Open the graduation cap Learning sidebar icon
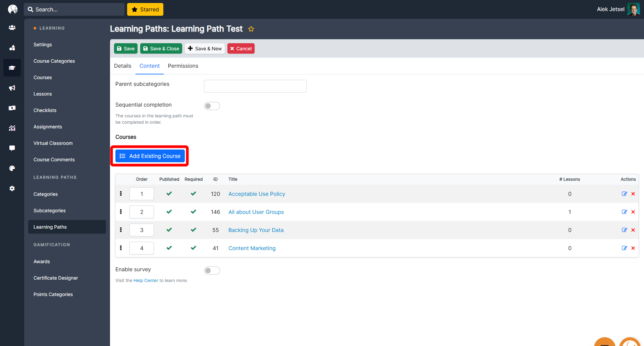 tap(12, 68)
